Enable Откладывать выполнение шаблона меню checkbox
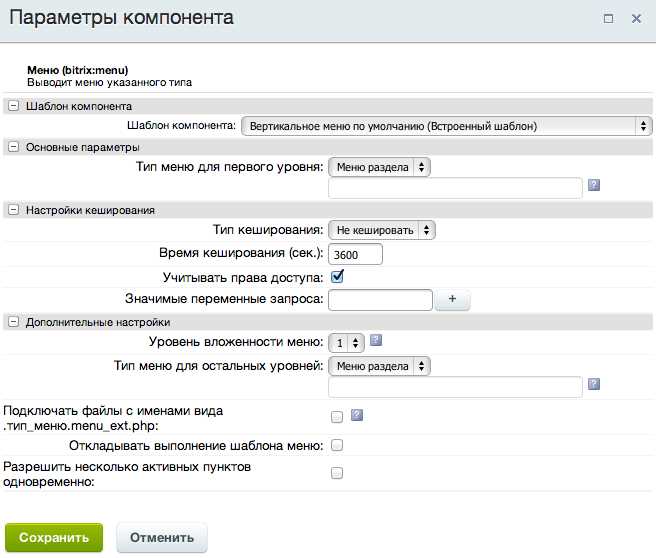 (x=336, y=445)
